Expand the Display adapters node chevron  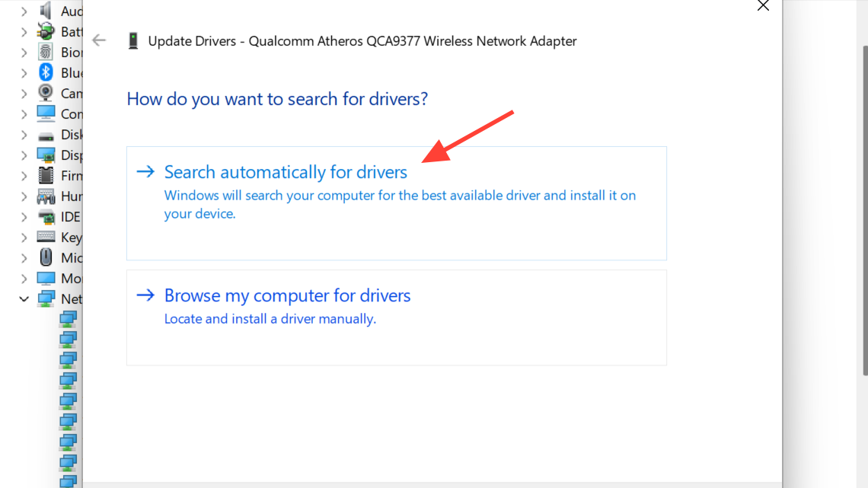click(24, 155)
